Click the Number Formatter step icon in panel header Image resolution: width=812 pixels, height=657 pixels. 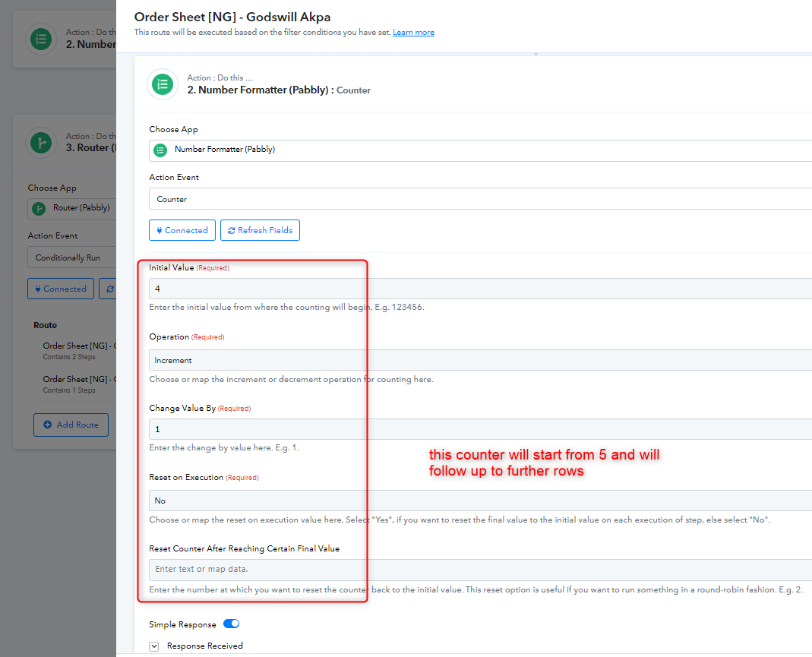point(163,84)
